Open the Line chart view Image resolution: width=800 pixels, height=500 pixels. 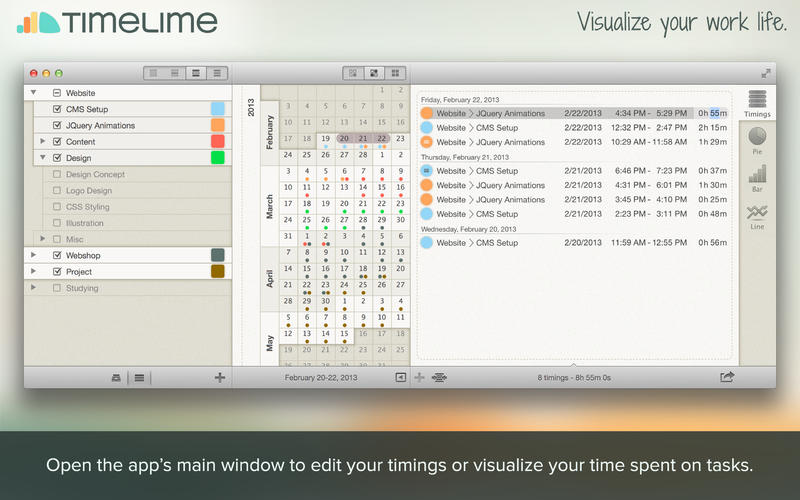pyautogui.click(x=757, y=217)
